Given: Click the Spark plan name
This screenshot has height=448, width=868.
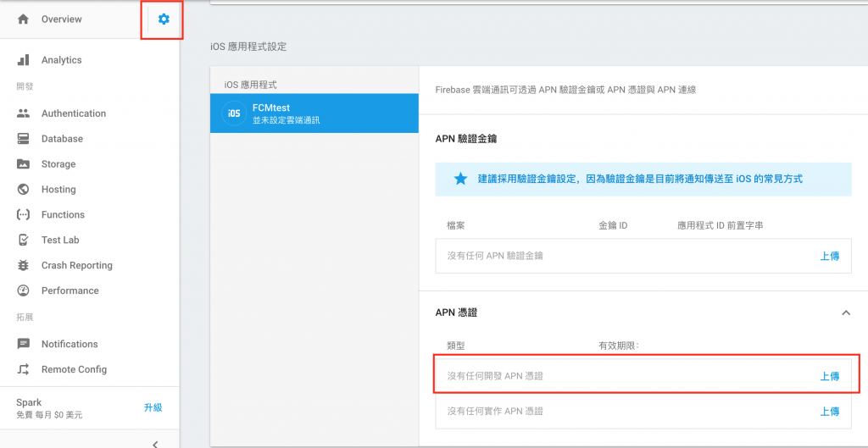Looking at the screenshot, I should [29, 402].
